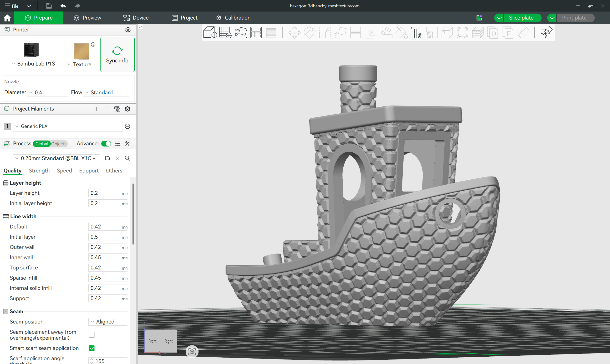This screenshot has height=364, width=610.
Task: Select the Lay on face tool
Action: click(x=341, y=33)
